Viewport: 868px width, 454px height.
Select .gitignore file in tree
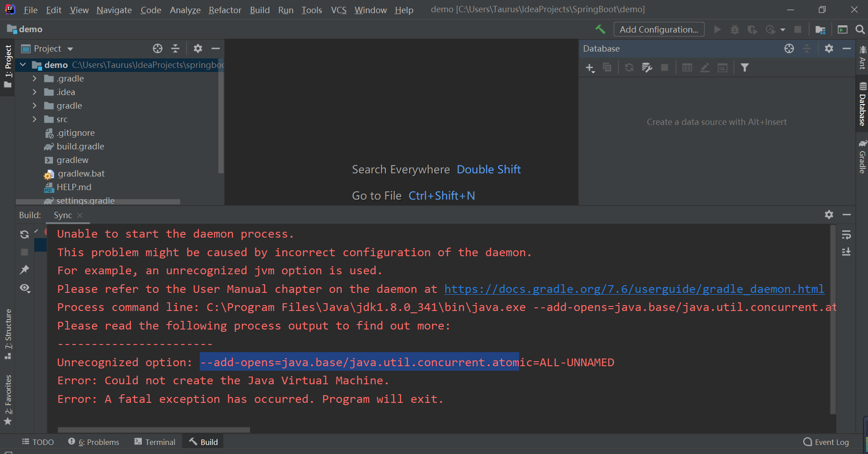76,133
